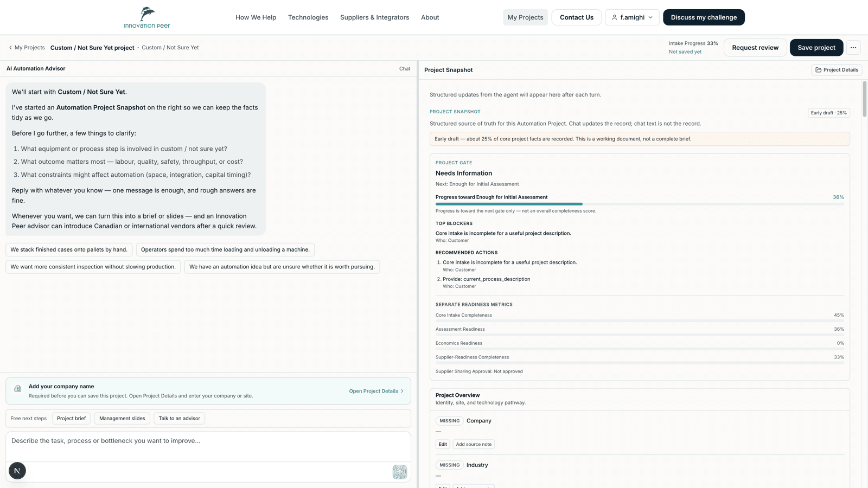Follow the Open Project Details link
This screenshot has height=488, width=868.
tap(376, 391)
